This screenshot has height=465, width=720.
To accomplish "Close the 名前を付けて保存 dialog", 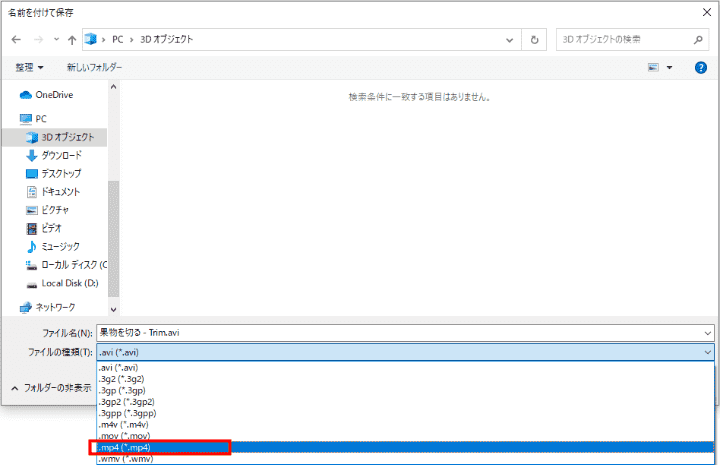I will pyautogui.click(x=707, y=12).
